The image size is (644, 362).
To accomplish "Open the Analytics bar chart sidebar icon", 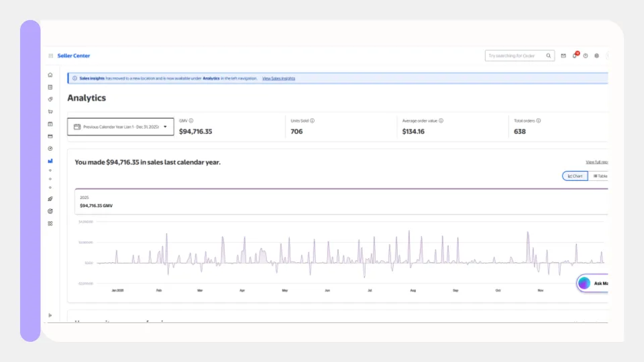I will pyautogui.click(x=50, y=161).
